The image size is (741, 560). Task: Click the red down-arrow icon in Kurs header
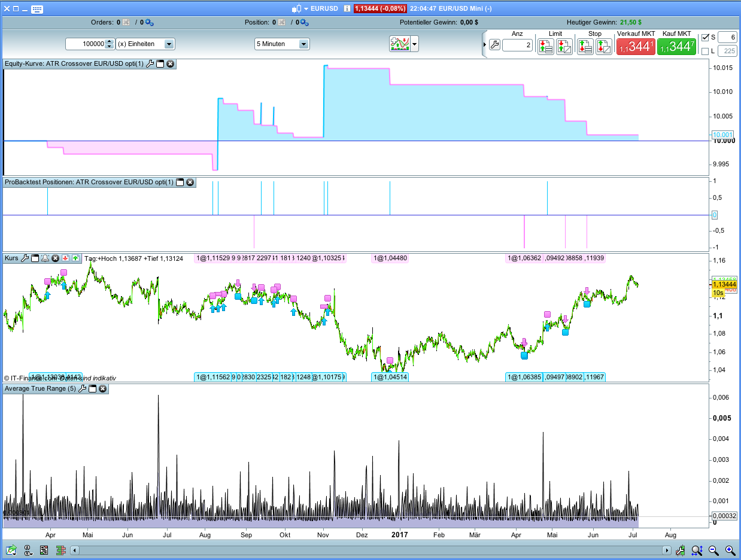(x=65, y=258)
